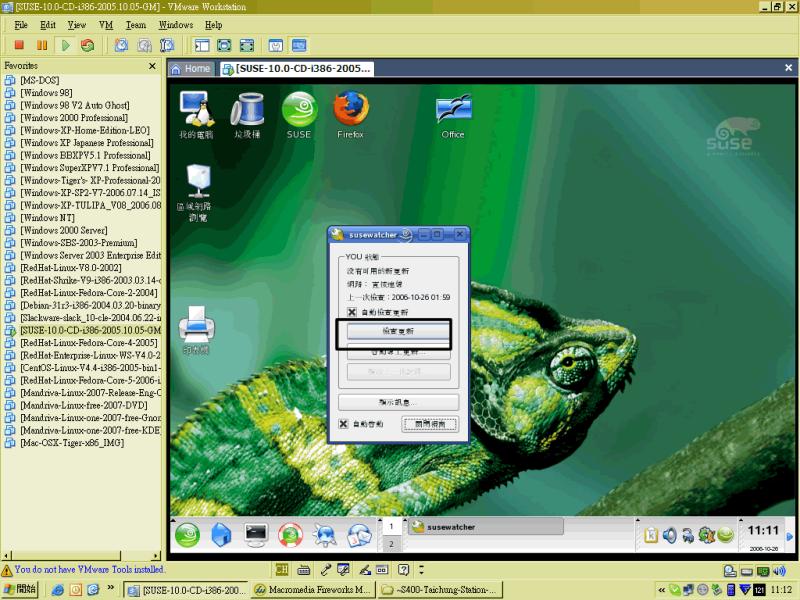The width and height of the screenshot is (800, 600).
Task: Open the green SUSE start menu in the KDE panel
Action: coord(187,535)
